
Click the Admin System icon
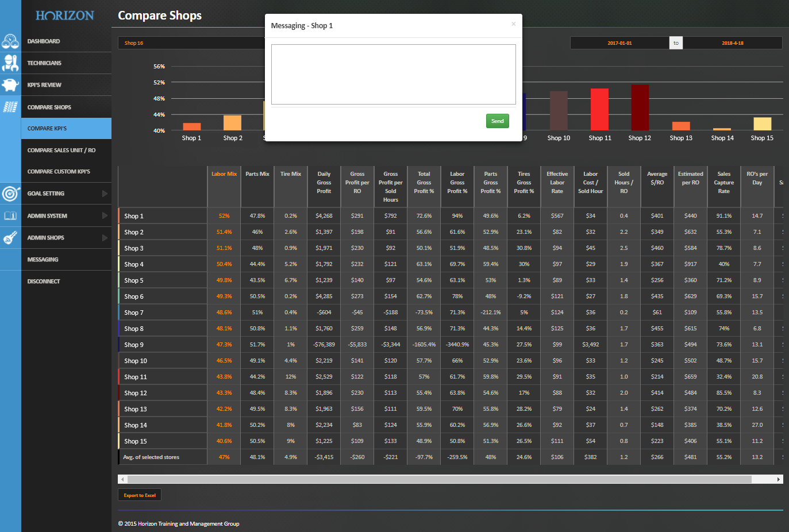10,215
